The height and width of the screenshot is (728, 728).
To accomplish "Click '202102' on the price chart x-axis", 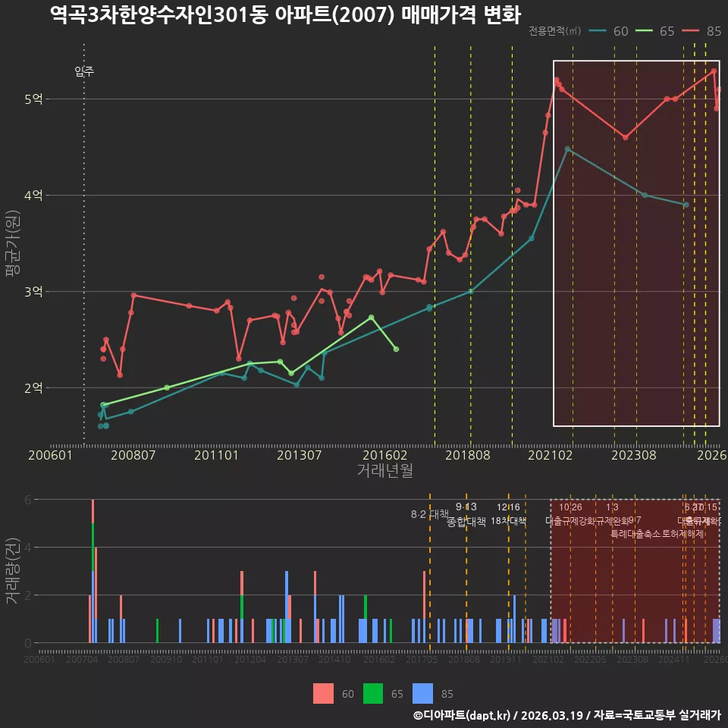I will click(551, 455).
